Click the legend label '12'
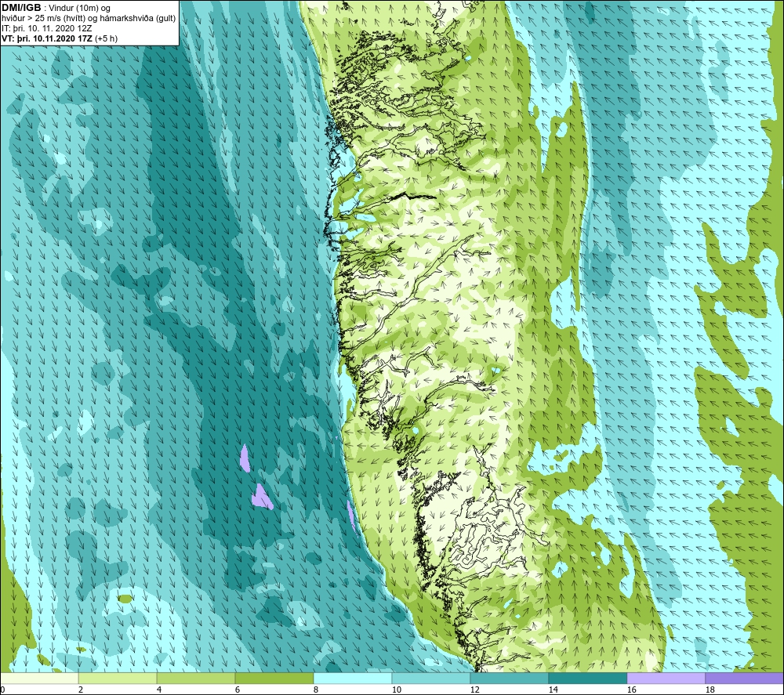The width and height of the screenshot is (784, 695). 474,690
